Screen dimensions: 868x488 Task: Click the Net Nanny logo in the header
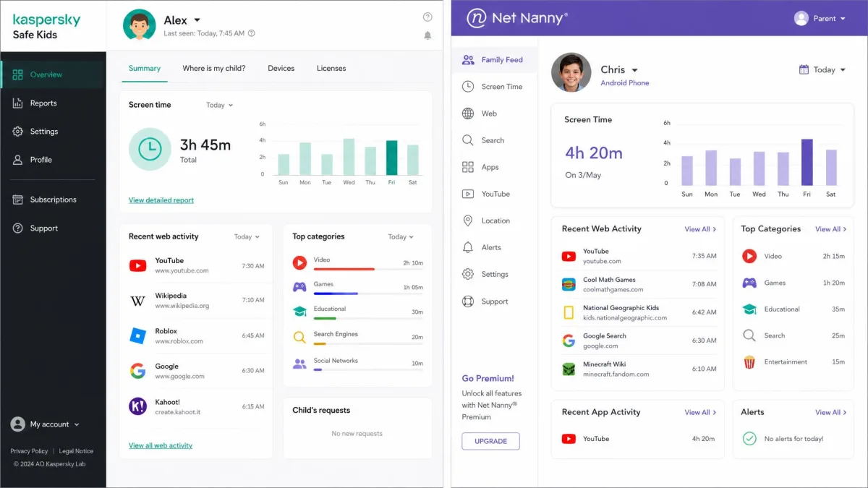click(x=517, y=18)
